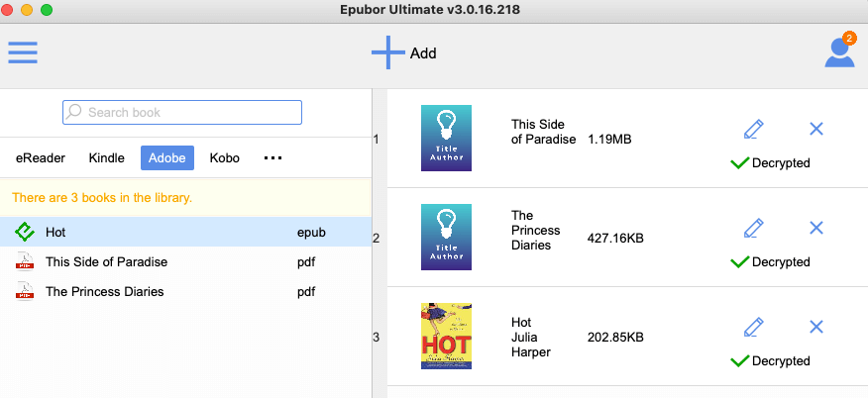
Task: Click PDF icon beside The Princess Diaries
Action: coord(25,291)
